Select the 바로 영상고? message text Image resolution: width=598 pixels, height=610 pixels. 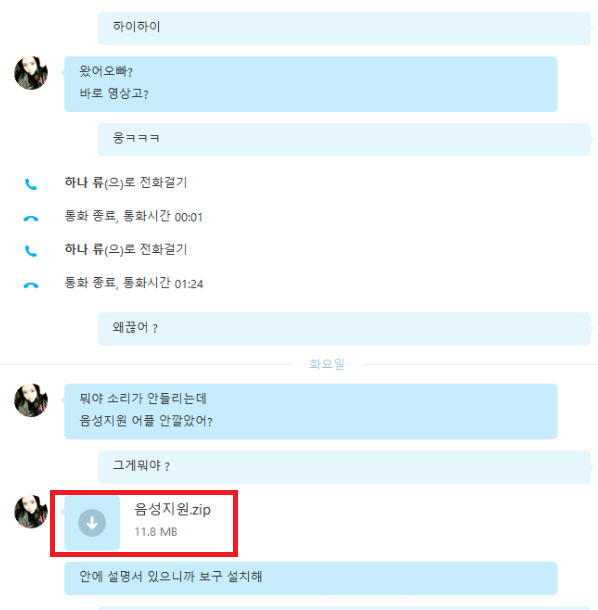coord(114,93)
